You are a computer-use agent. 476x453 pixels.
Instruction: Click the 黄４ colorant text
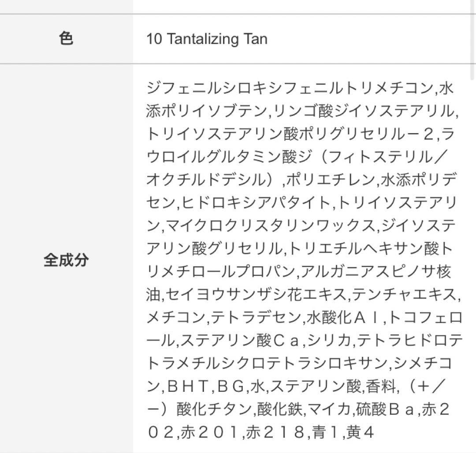pyautogui.click(x=360, y=432)
